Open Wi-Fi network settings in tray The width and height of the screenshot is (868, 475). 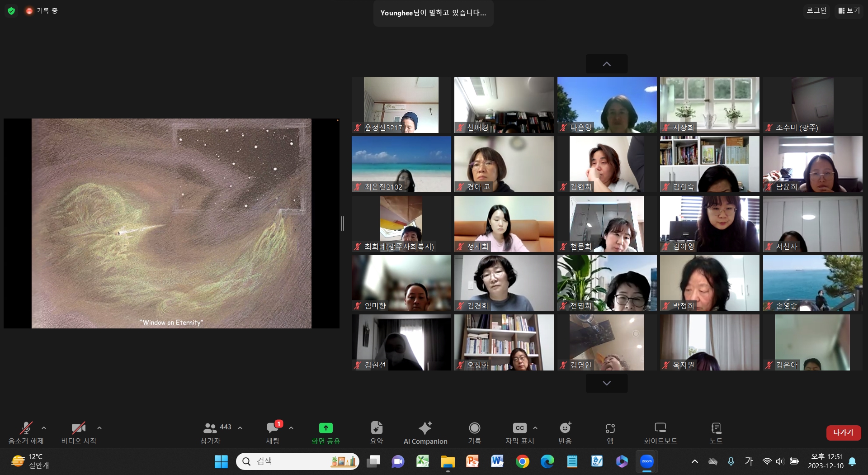[x=767, y=461]
